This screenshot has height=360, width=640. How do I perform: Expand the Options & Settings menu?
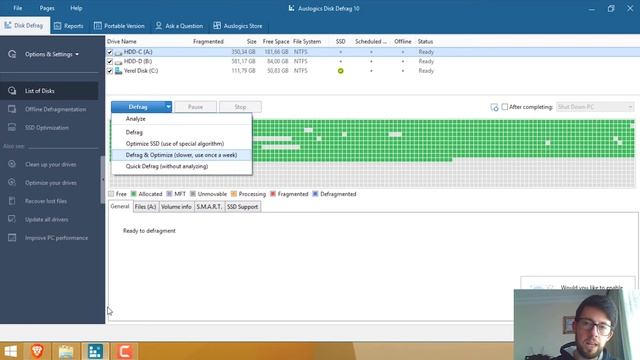tap(52, 54)
